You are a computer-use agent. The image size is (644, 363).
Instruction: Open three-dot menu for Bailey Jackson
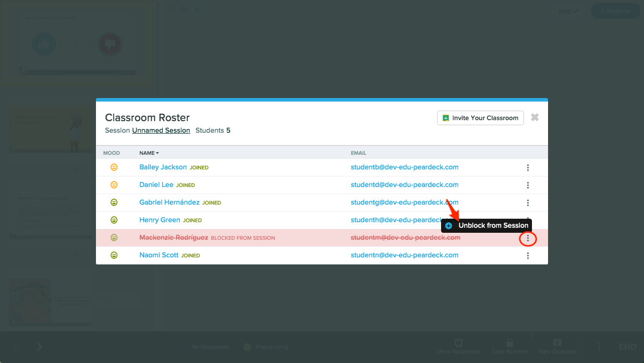527,167
